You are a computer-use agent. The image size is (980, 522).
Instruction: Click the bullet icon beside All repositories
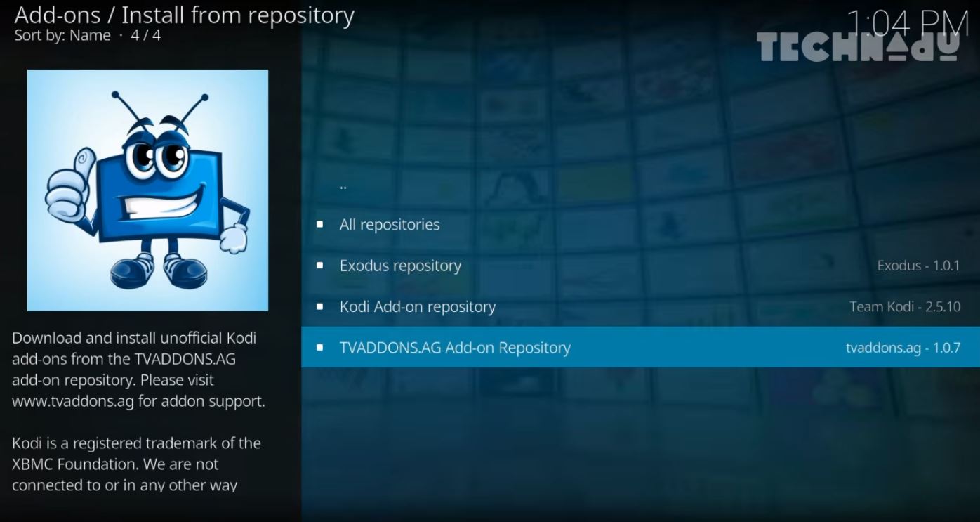pyautogui.click(x=320, y=225)
